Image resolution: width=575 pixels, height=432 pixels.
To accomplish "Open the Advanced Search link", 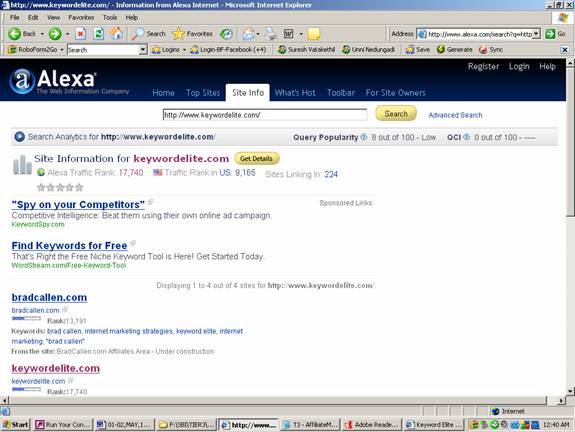I will pyautogui.click(x=455, y=115).
